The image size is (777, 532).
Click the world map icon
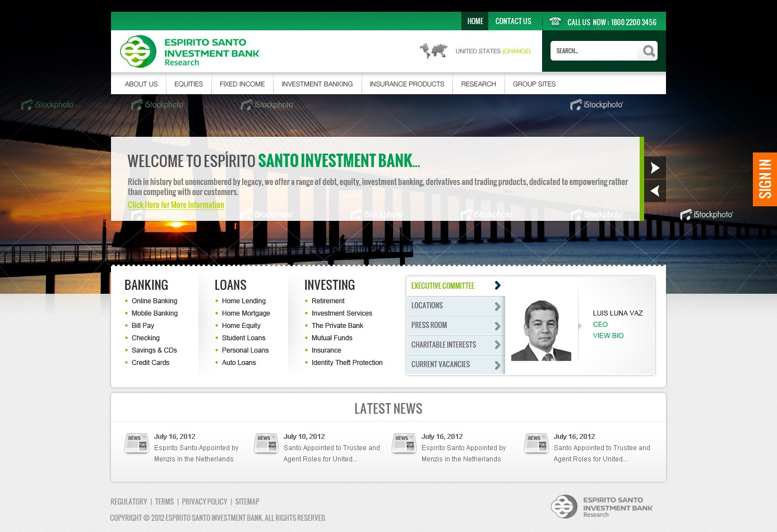click(x=434, y=51)
